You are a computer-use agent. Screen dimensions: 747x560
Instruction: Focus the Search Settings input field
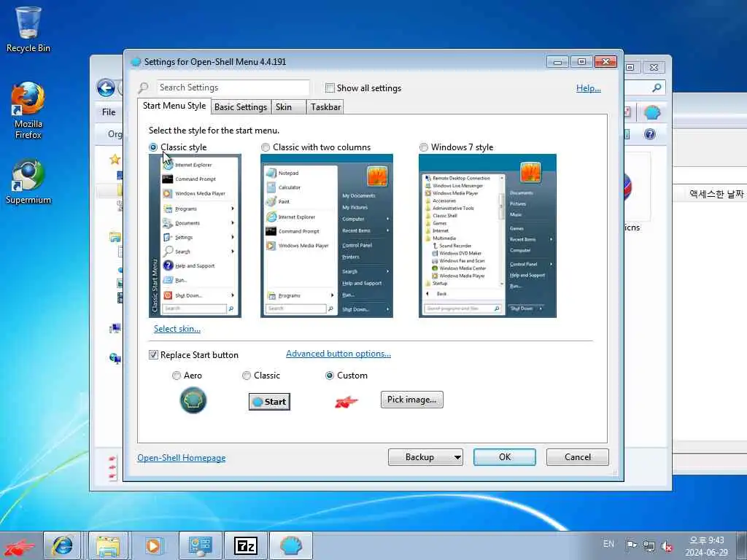(x=233, y=87)
